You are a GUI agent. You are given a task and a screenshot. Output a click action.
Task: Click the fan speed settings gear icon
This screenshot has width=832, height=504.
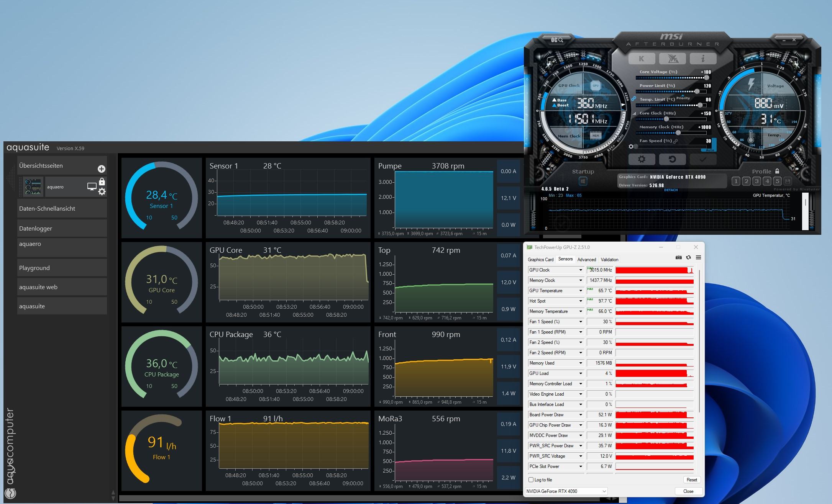coord(631,147)
